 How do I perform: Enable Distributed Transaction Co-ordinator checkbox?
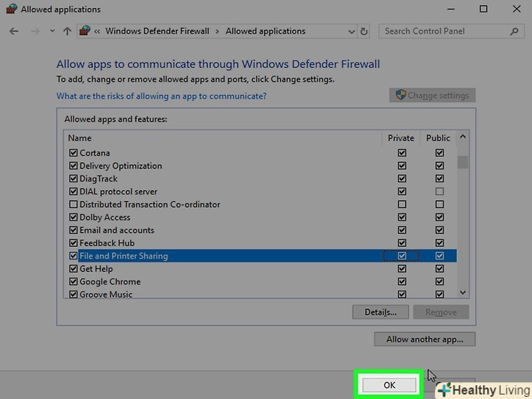point(73,205)
